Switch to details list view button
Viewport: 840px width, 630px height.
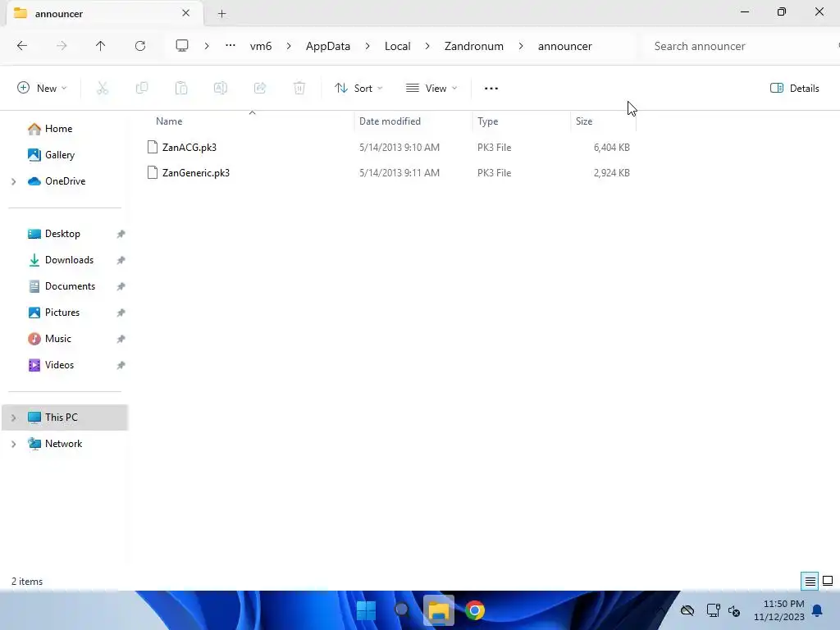point(810,582)
